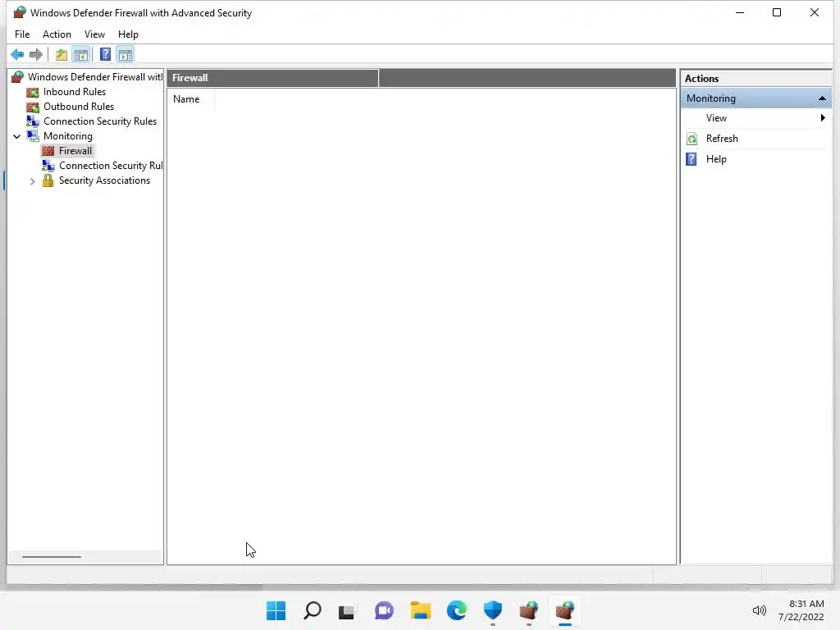Open the View menu in menu bar
840x630 pixels.
[x=94, y=34]
